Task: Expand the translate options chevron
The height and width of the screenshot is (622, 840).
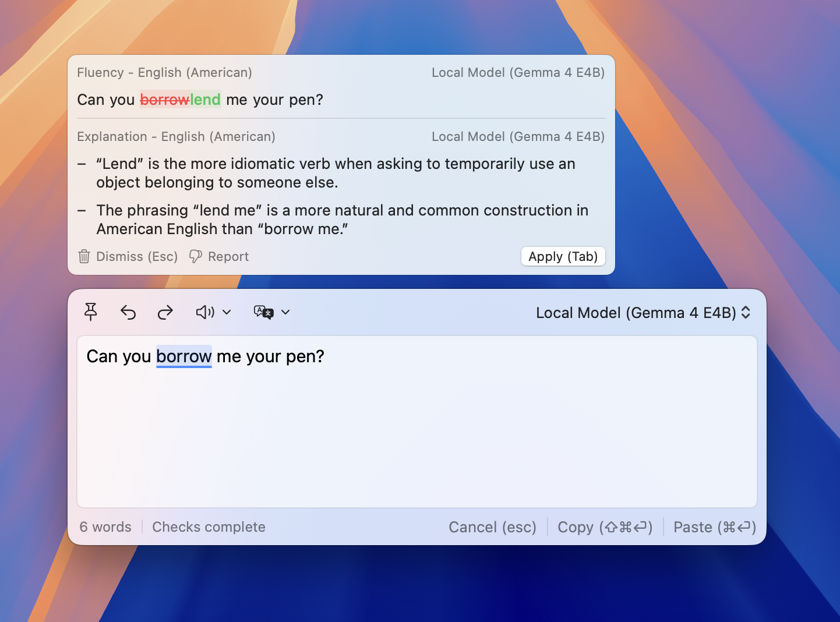Action: coord(285,313)
